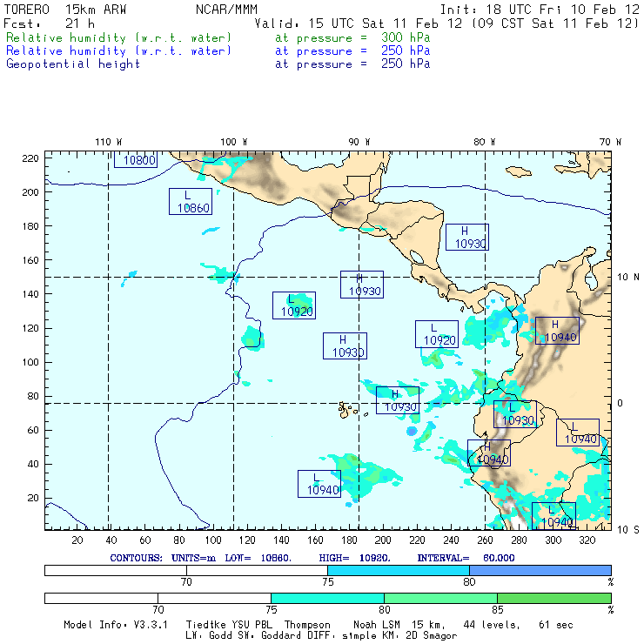Select the H 10930 marker on the 10 N line
644x644 pixels.
click(x=361, y=285)
